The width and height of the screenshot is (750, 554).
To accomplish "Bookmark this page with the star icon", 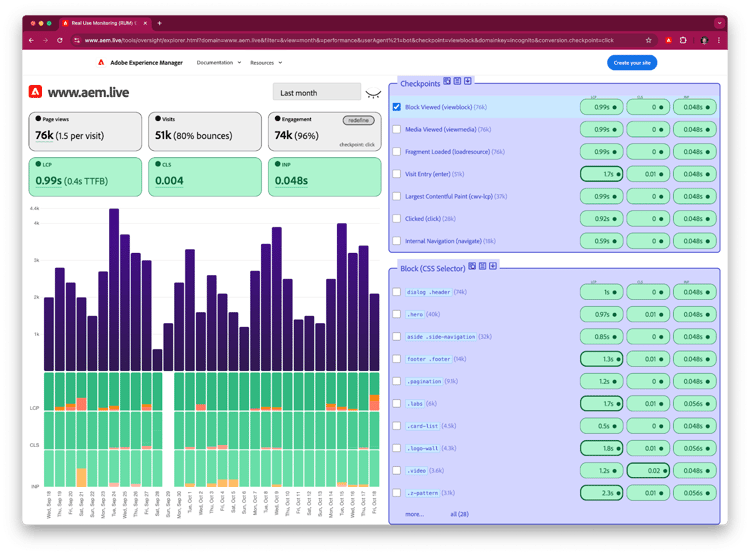I will 649,40.
